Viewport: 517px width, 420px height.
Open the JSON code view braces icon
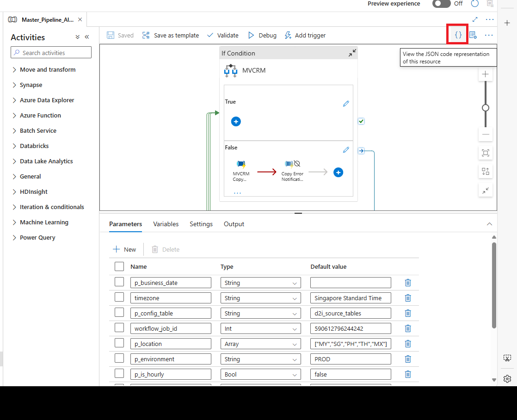pyautogui.click(x=458, y=35)
